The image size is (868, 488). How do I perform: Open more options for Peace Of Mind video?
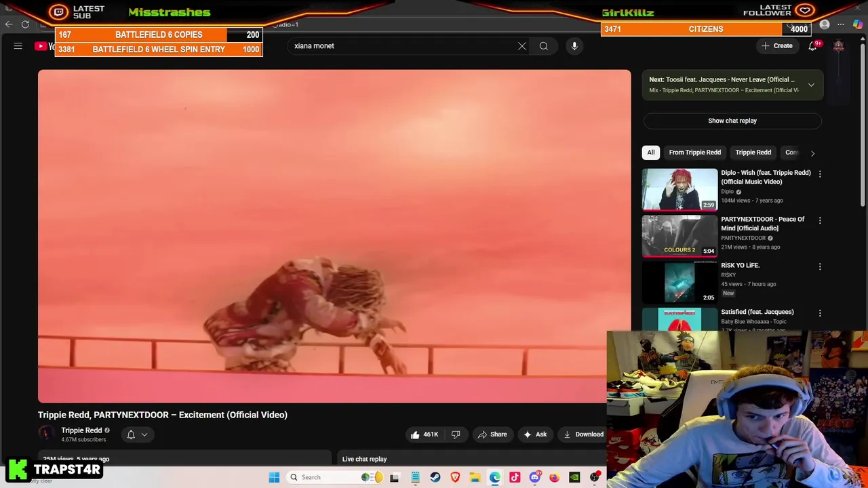click(x=820, y=220)
